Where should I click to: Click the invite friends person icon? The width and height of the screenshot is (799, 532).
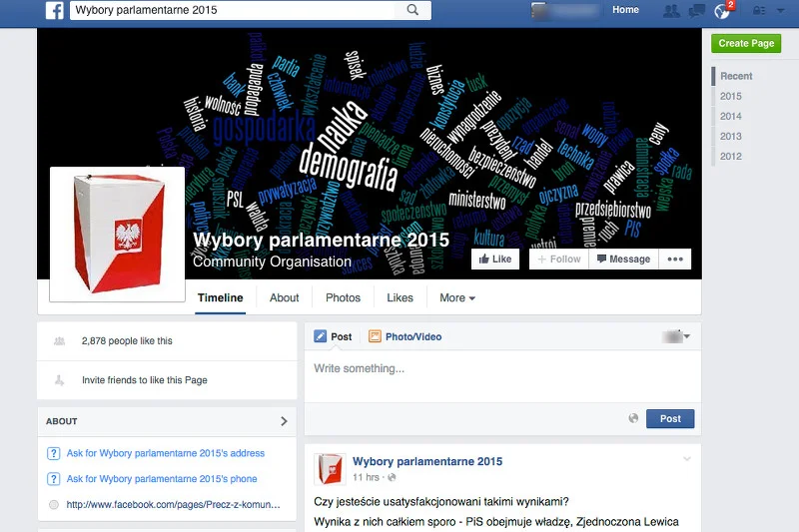tap(59, 379)
